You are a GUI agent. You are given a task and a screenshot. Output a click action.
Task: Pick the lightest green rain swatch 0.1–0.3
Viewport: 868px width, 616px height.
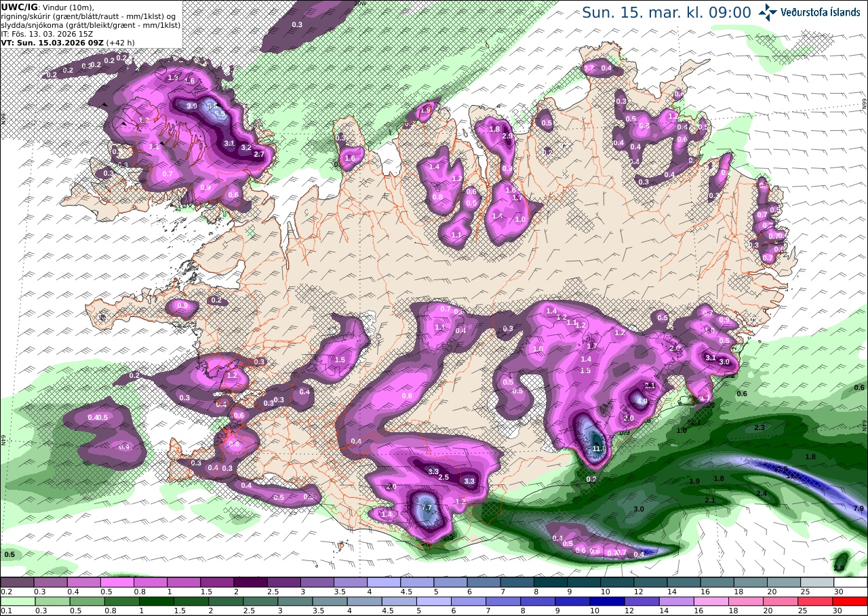[17, 601]
